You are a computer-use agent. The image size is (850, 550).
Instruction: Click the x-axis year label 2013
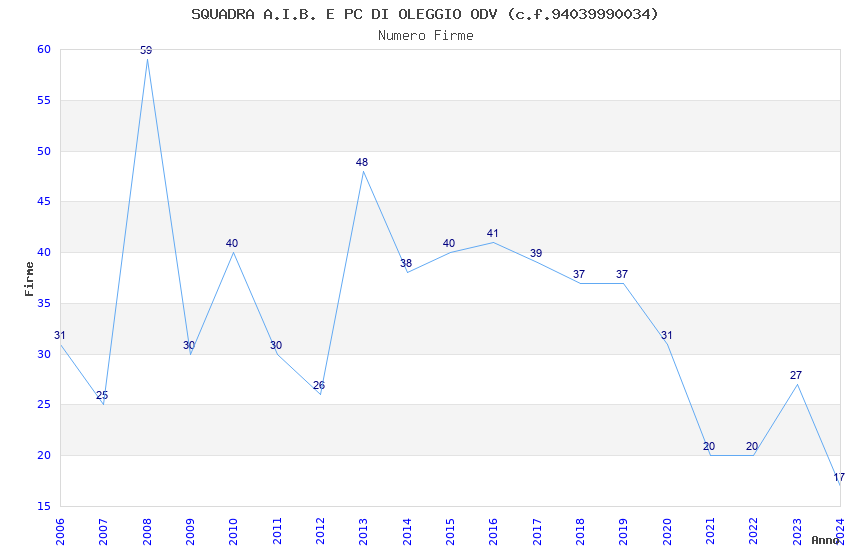[363, 532]
